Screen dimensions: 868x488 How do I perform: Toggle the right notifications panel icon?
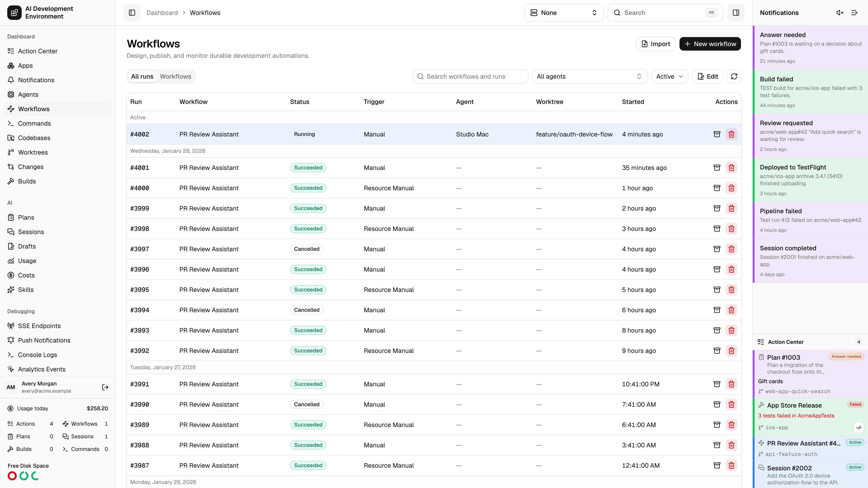pos(736,13)
